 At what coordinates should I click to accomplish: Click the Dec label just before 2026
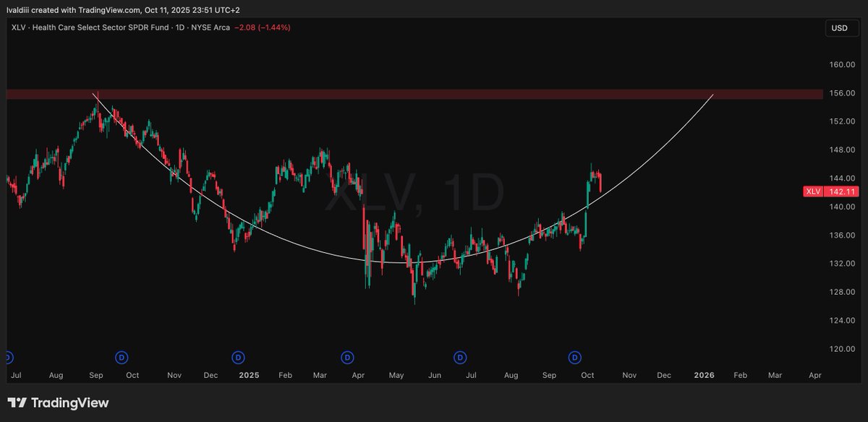tap(664, 376)
